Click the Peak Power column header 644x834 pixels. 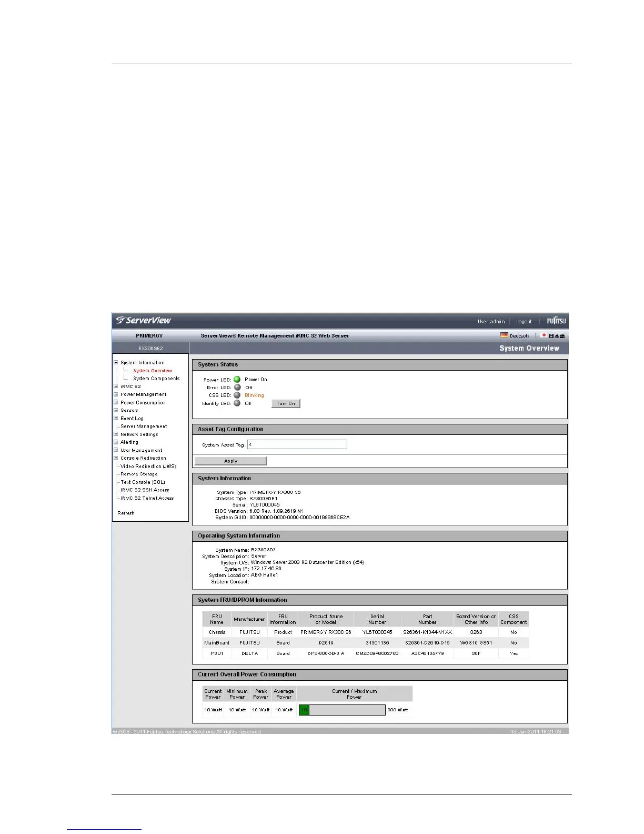(x=261, y=694)
